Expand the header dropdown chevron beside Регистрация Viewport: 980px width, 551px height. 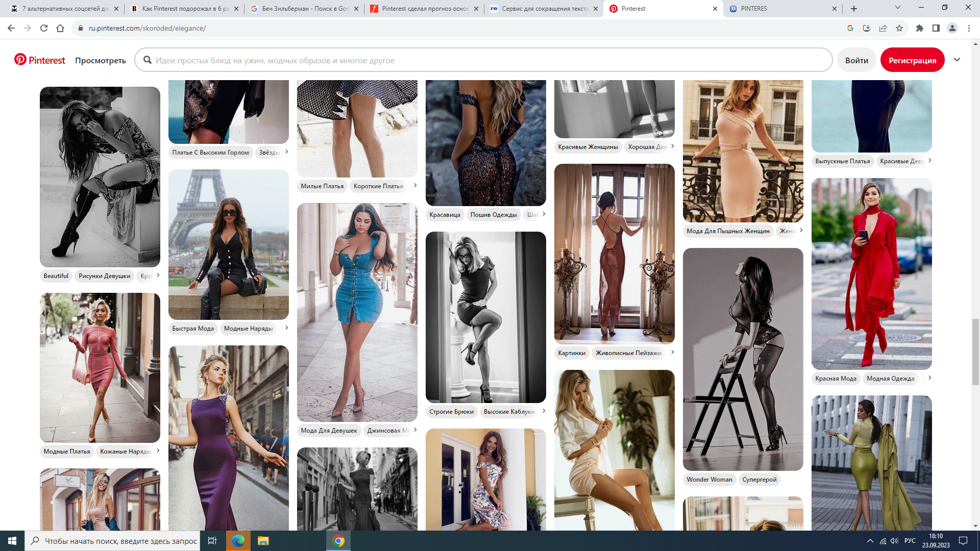(x=957, y=60)
